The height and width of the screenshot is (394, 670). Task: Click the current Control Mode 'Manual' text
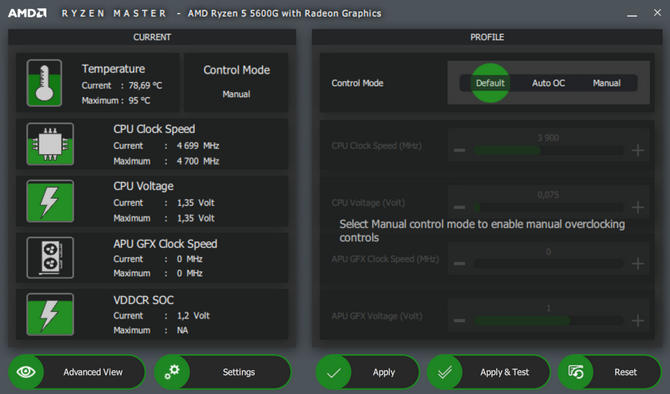pyautogui.click(x=236, y=94)
